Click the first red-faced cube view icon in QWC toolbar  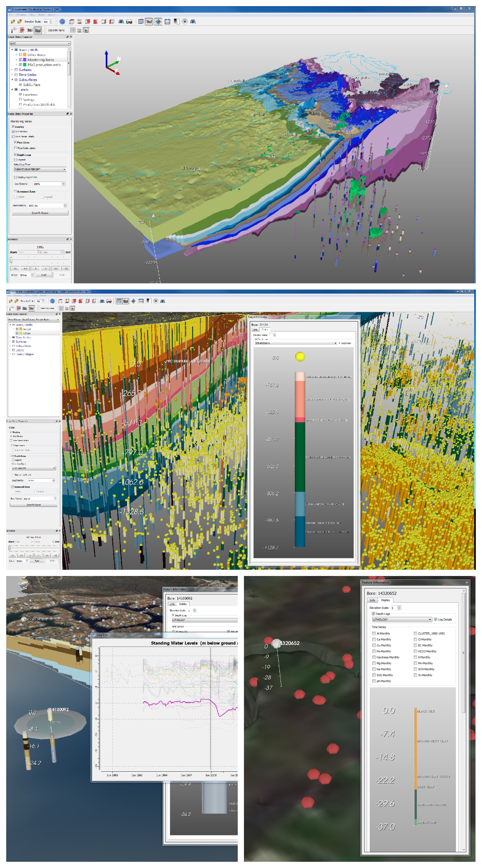pos(88,22)
